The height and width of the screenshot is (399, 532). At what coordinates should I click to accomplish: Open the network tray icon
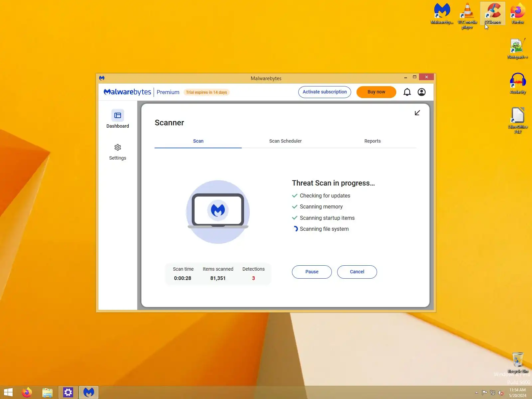tap(492, 393)
